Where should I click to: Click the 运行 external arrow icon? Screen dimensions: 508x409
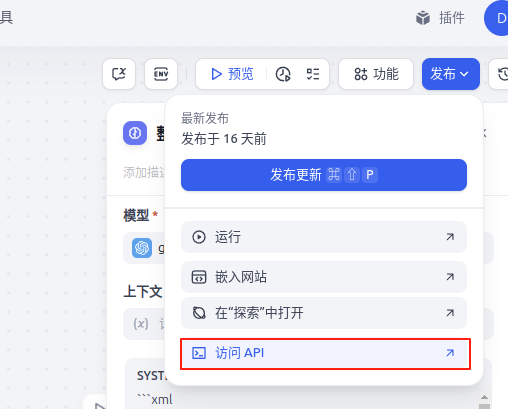tap(450, 237)
